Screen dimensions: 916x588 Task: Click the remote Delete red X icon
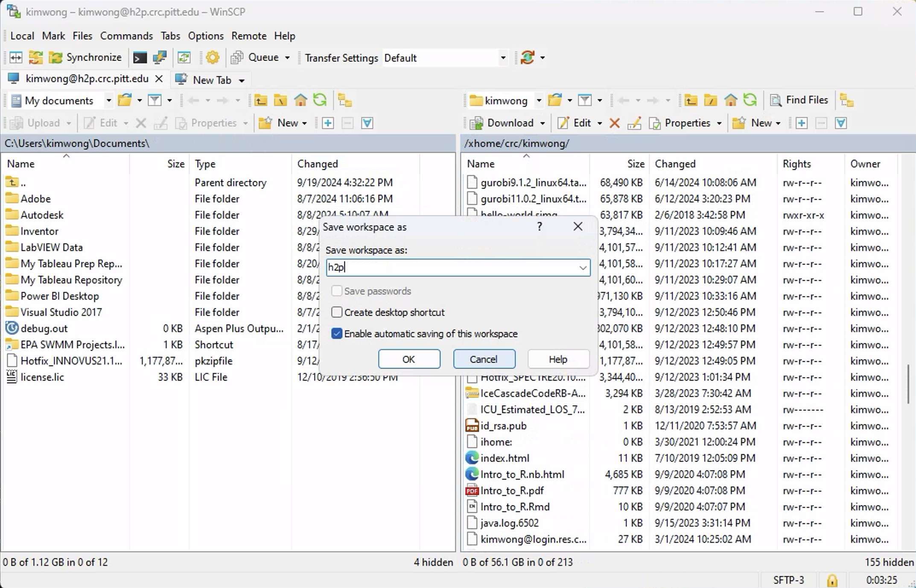614,123
